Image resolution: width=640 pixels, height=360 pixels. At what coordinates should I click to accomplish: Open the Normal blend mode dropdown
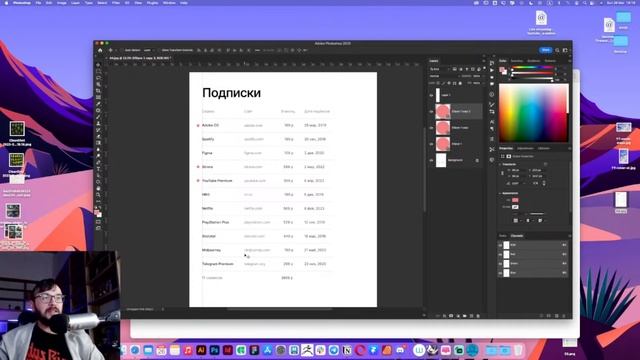pos(443,76)
